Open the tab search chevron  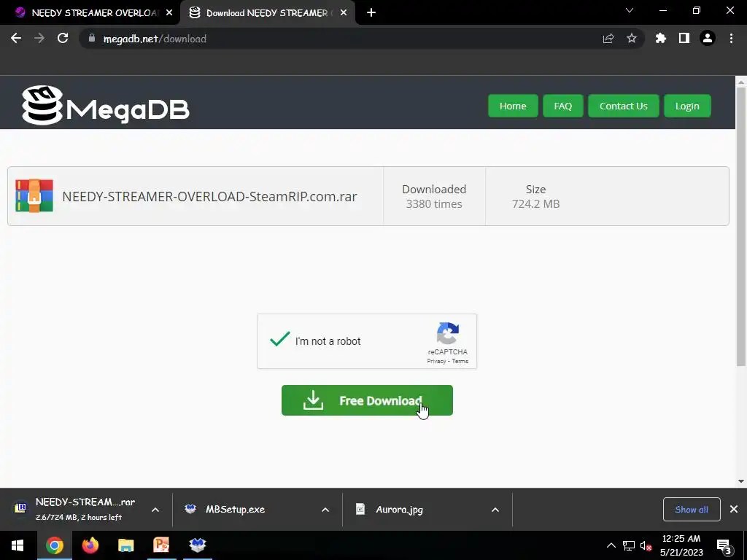630,10
